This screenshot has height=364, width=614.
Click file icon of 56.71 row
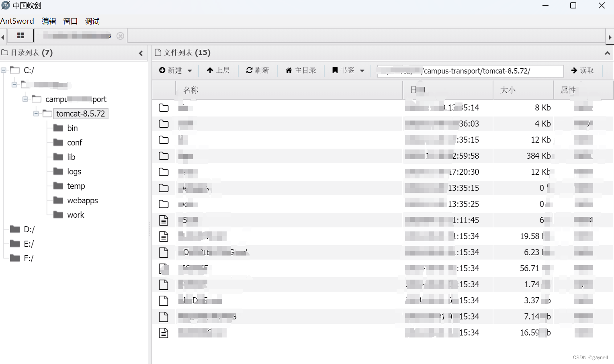tap(164, 268)
